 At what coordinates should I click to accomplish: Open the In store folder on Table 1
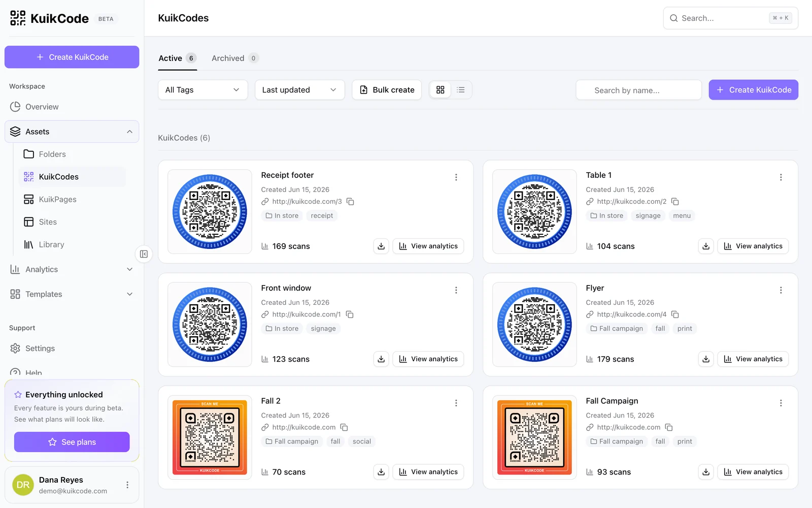pos(607,216)
